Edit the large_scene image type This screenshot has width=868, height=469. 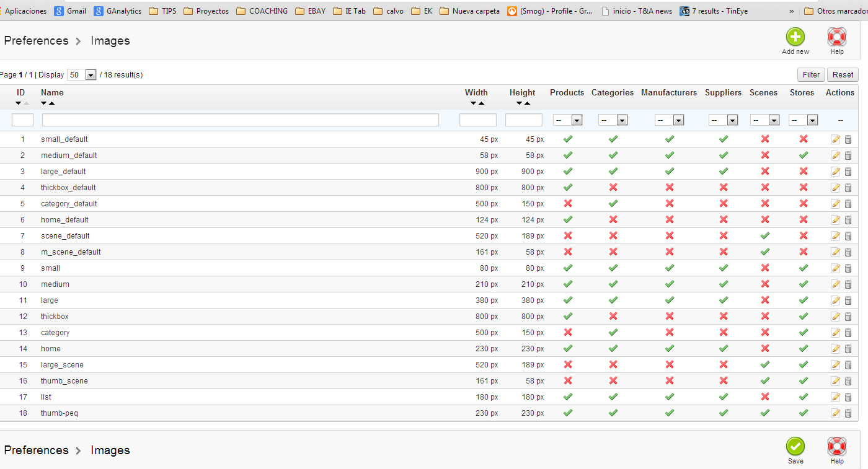coord(836,365)
